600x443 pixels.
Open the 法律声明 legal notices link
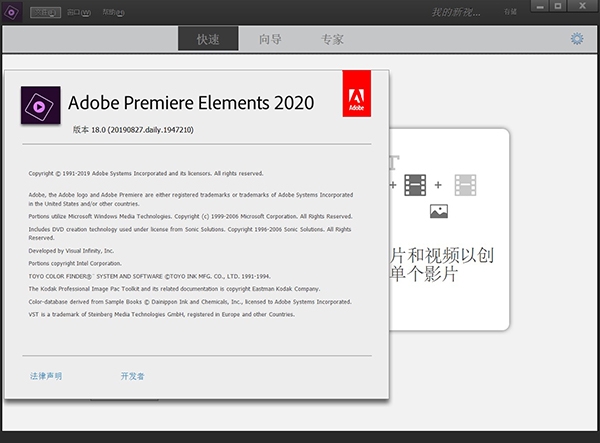pos(46,376)
